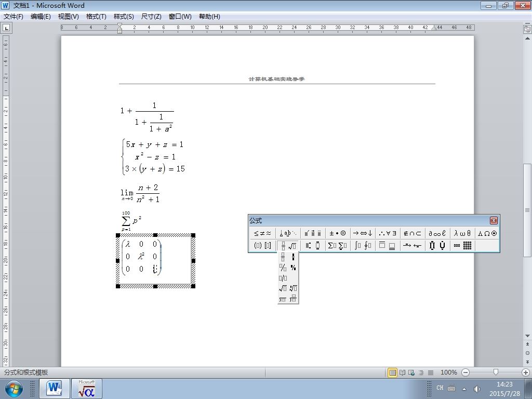Switch to Web Layout view
The height and width of the screenshot is (399, 532).
tap(411, 373)
